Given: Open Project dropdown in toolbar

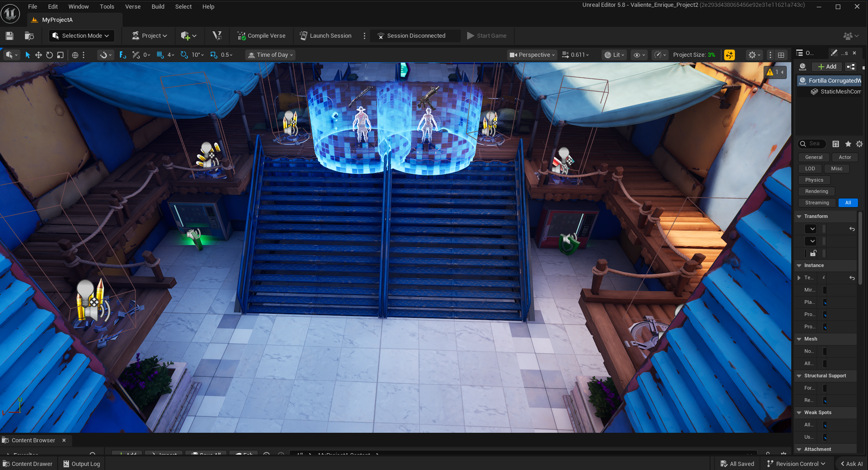Looking at the screenshot, I should [149, 36].
